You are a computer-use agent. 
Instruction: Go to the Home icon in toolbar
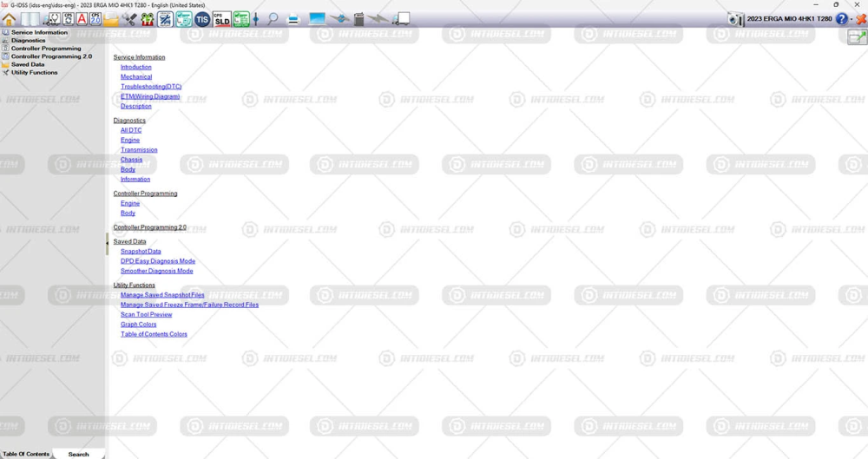9,19
